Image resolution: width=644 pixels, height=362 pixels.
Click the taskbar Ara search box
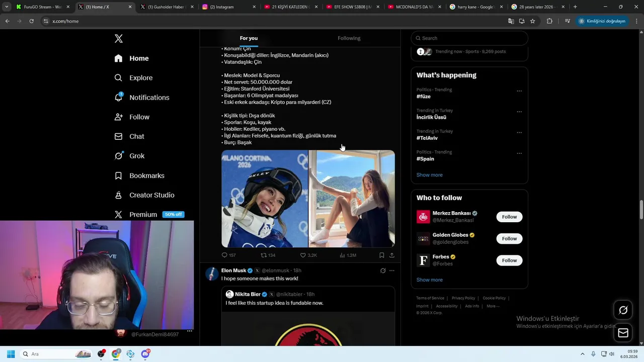click(57, 354)
